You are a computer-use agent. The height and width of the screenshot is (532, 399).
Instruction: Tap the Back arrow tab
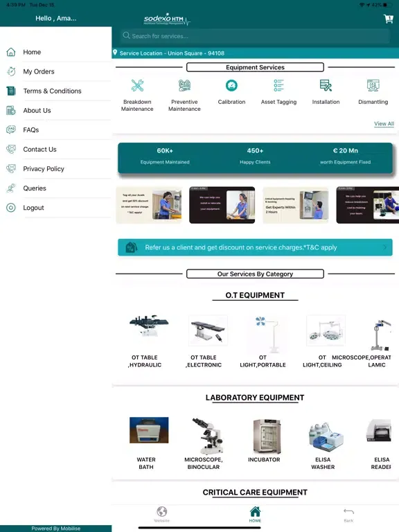coord(348,515)
